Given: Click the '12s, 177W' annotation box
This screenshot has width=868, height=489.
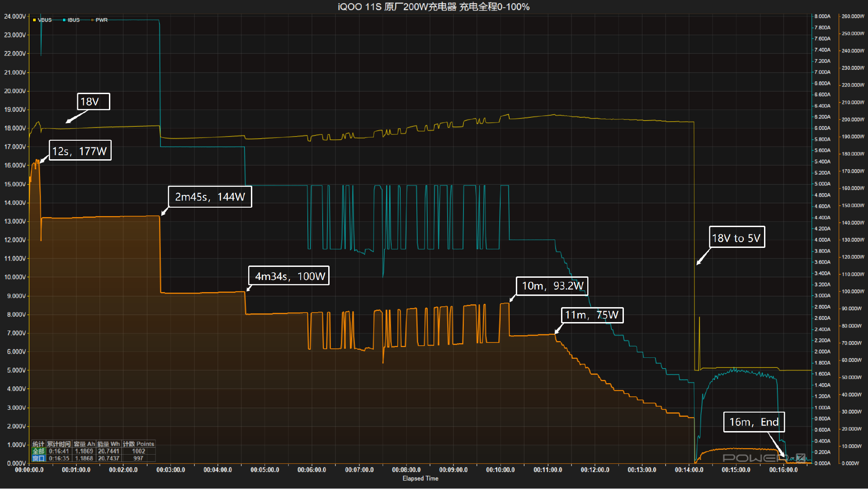Looking at the screenshot, I should click(x=80, y=151).
